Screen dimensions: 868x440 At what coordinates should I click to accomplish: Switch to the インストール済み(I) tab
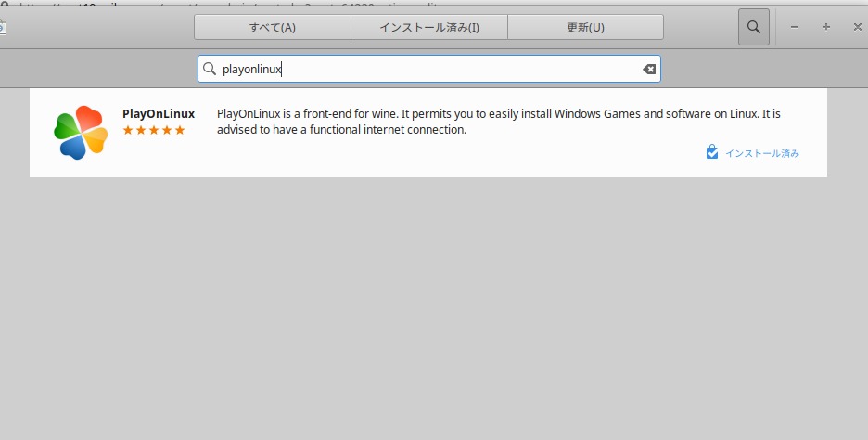(x=429, y=27)
